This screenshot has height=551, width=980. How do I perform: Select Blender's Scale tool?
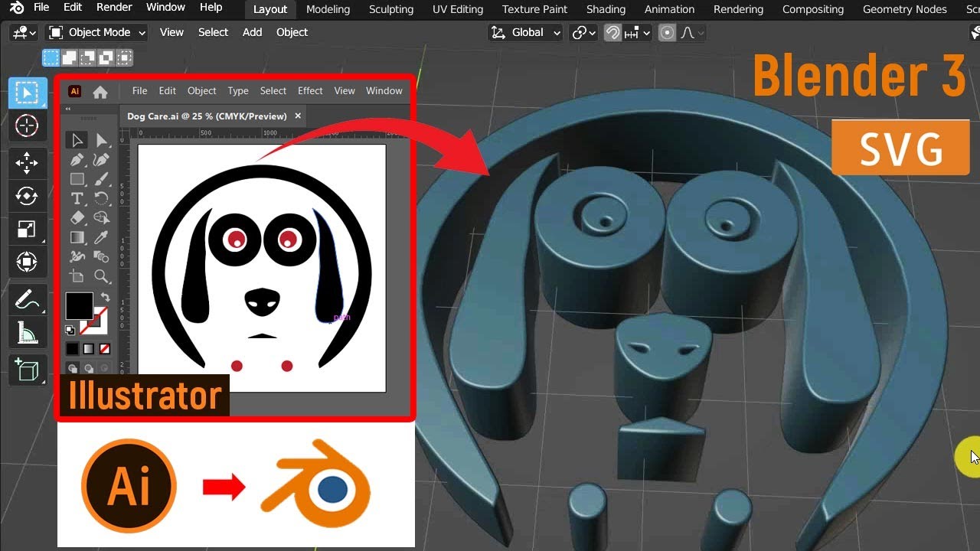point(27,229)
